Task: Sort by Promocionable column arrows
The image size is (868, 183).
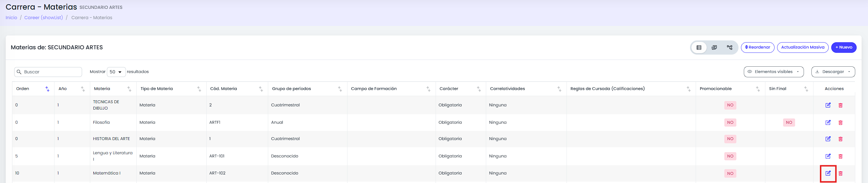Action: (758, 89)
